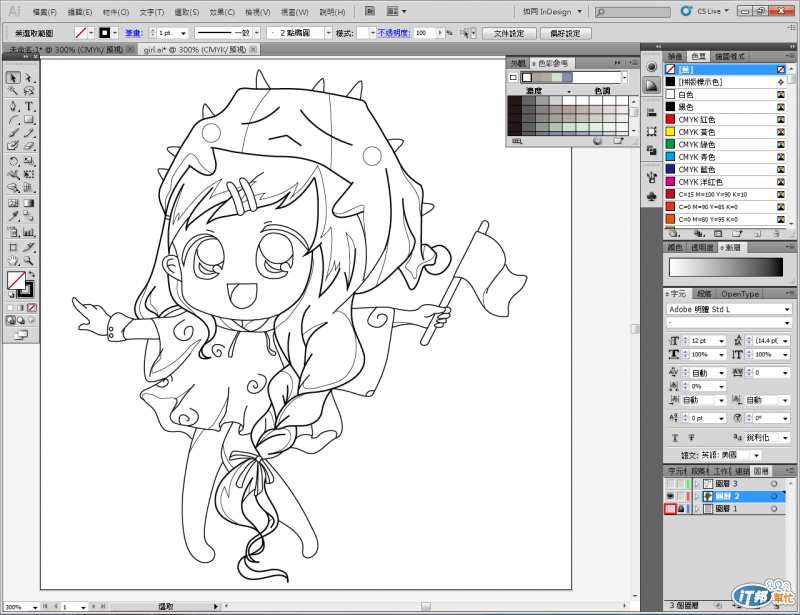The image size is (800, 615).
Task: Select the CMYK 紅色 swatch
Action: (724, 119)
